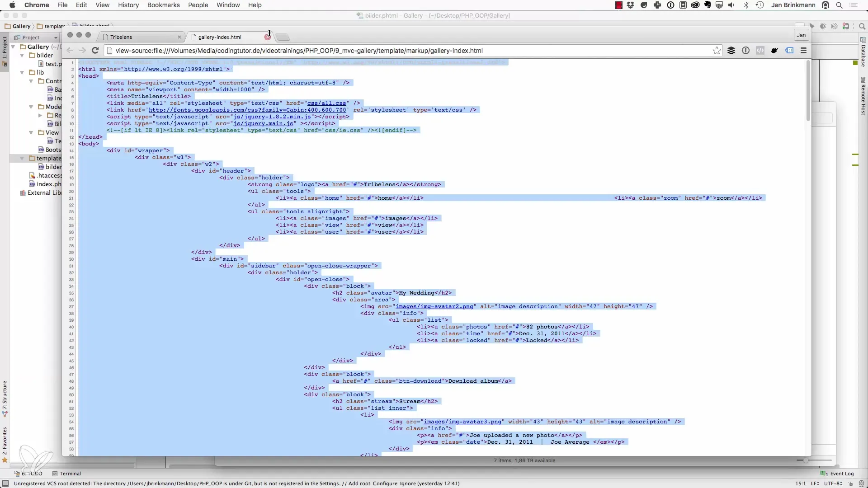Open the View menu in menu bar
The image size is (868, 488).
point(103,5)
